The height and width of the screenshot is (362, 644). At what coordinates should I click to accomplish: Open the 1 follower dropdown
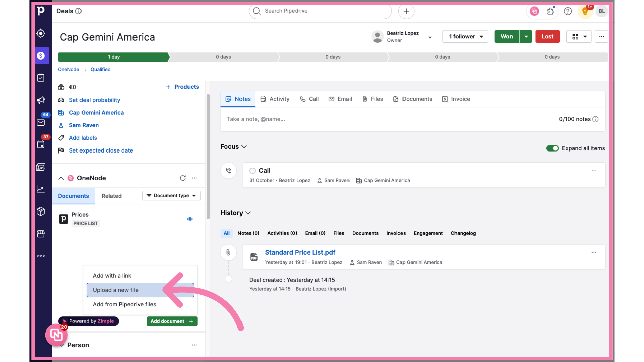coord(465,36)
